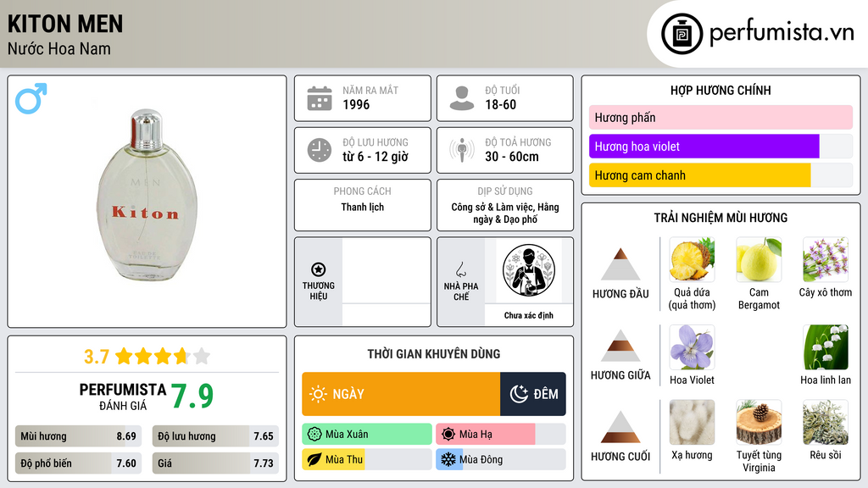
Task: Click the green Mùa Xuân season bar
Action: pyautogui.click(x=367, y=435)
